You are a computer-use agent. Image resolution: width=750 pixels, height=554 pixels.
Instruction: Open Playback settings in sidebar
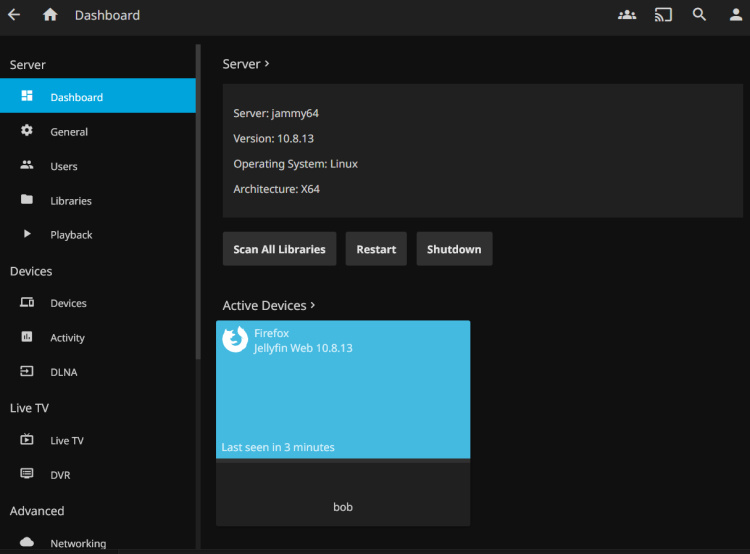[x=71, y=235]
